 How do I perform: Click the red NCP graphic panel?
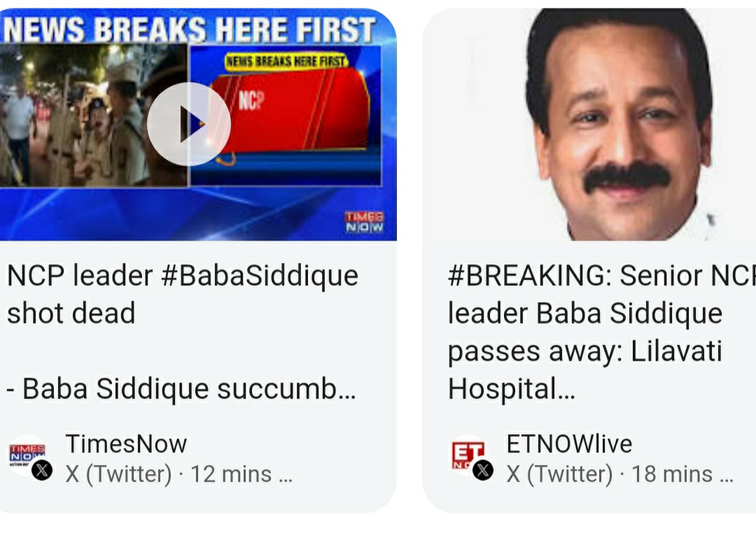pos(290,110)
